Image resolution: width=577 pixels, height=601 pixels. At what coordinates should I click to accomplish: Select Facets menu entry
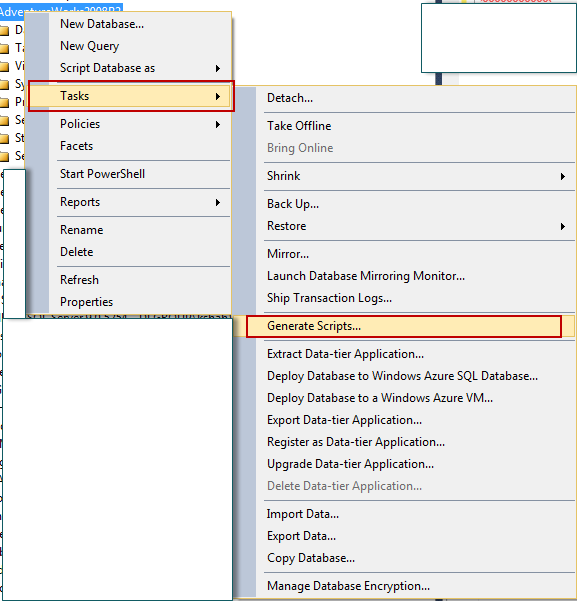76,146
